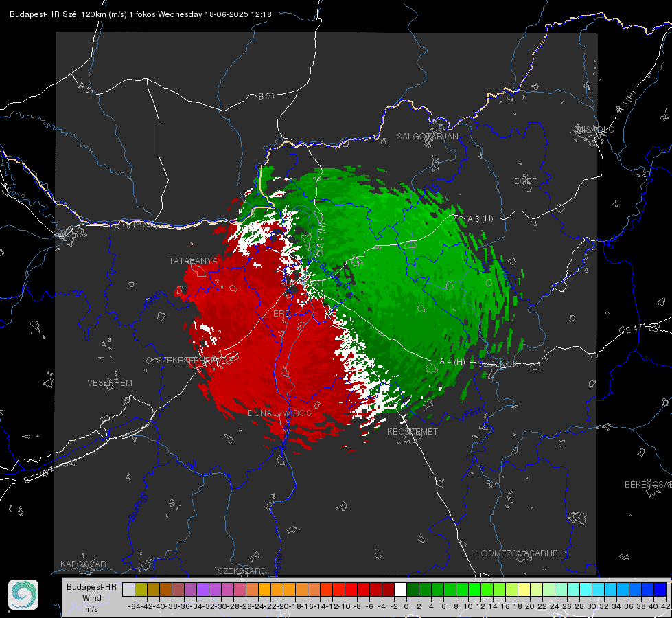Pick the olive swatch between -64 and -42
Viewport: 672px width, 618px height.
(x=141, y=590)
